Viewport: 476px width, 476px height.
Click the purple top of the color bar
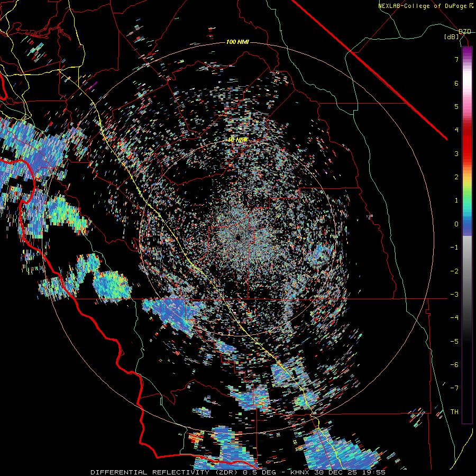click(x=467, y=52)
